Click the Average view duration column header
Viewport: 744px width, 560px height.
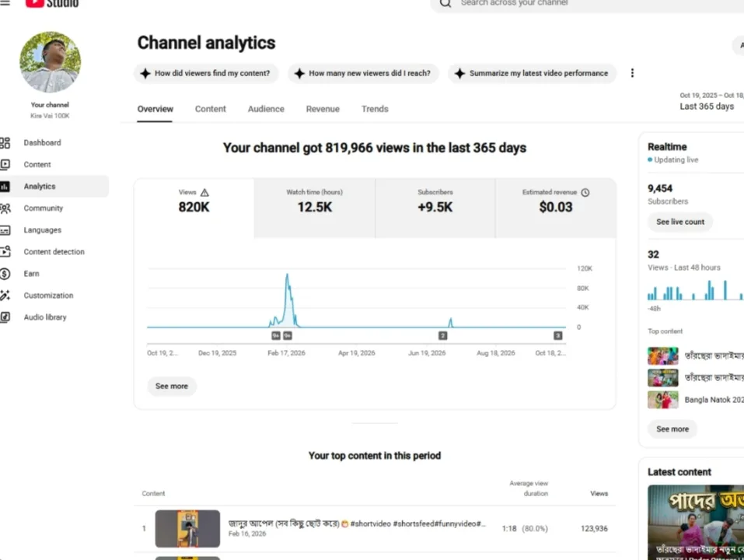529,488
